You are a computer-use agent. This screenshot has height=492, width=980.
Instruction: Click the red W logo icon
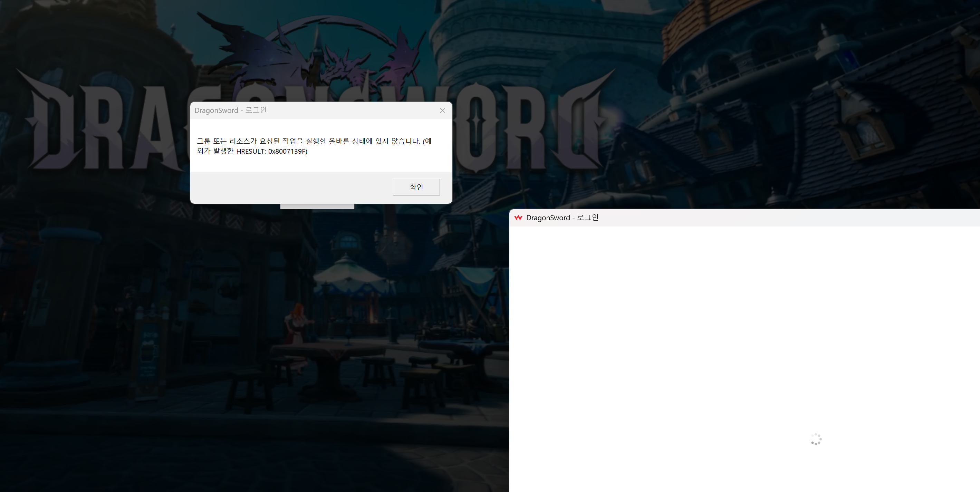point(518,218)
